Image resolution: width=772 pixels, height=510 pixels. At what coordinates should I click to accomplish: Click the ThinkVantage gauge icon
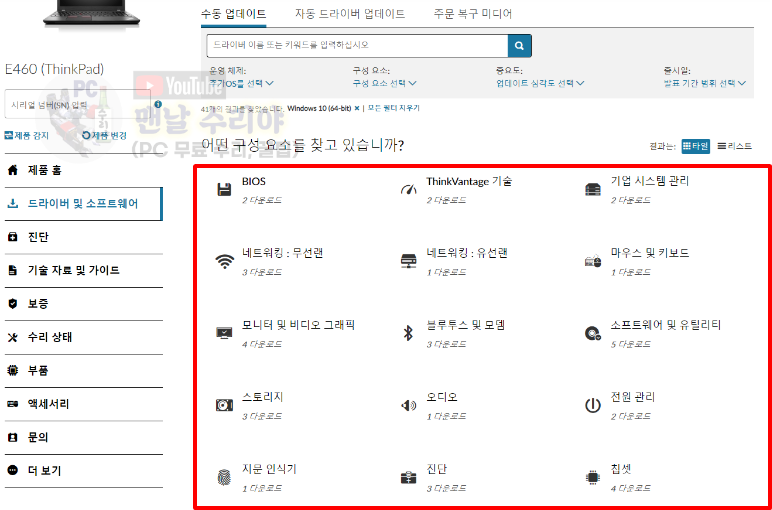tap(409, 190)
